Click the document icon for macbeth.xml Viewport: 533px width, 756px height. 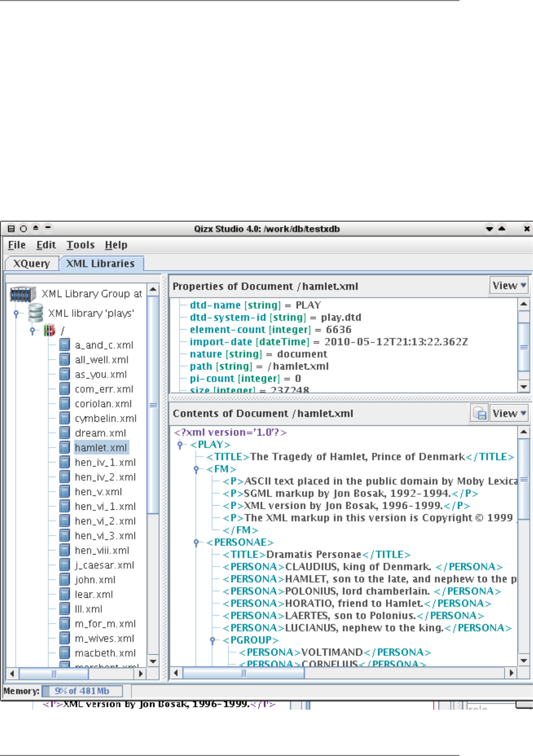65,653
